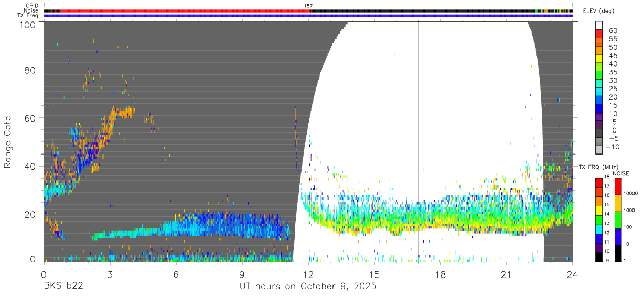The width and height of the screenshot is (644, 297).
Task: Click the 1000 tick on NOISE colorbar
Action: point(630,210)
